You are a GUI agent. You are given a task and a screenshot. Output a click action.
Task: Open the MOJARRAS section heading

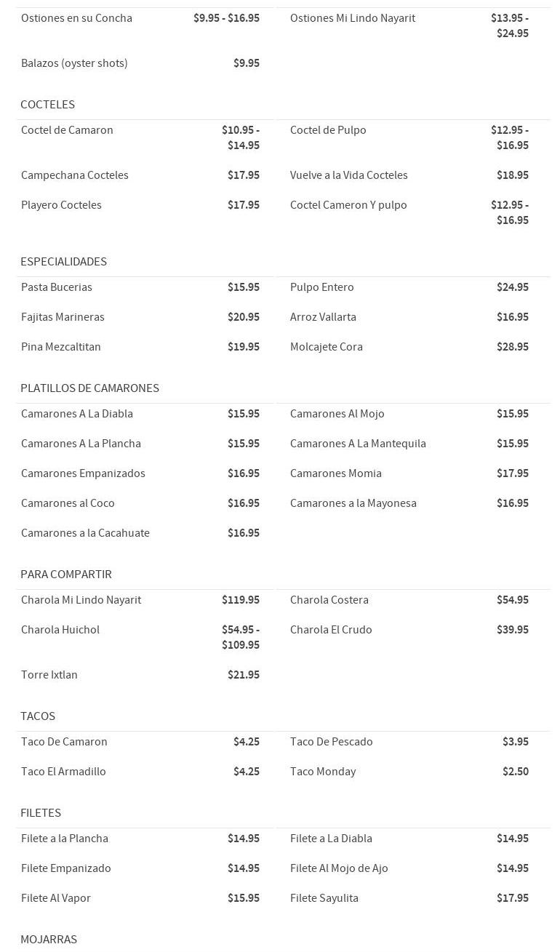[49, 940]
